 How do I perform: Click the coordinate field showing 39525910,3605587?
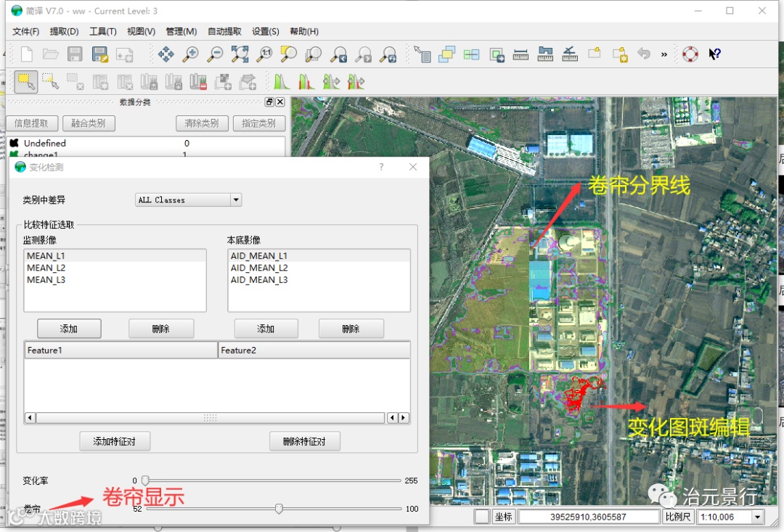tap(589, 517)
